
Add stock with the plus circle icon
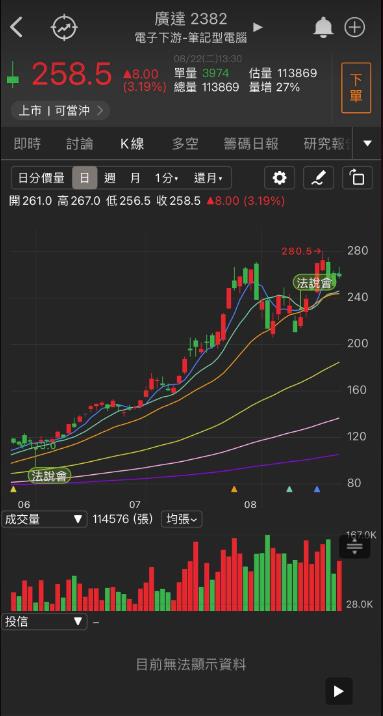coord(355,28)
